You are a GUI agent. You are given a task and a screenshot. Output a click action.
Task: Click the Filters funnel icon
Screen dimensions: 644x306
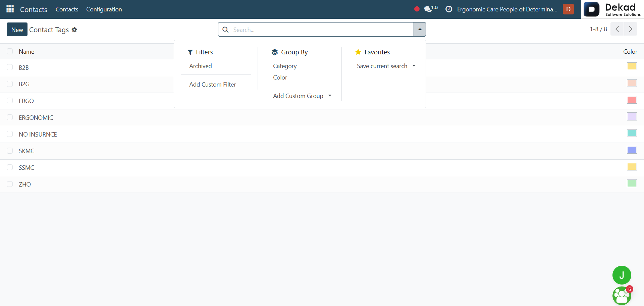(x=190, y=52)
